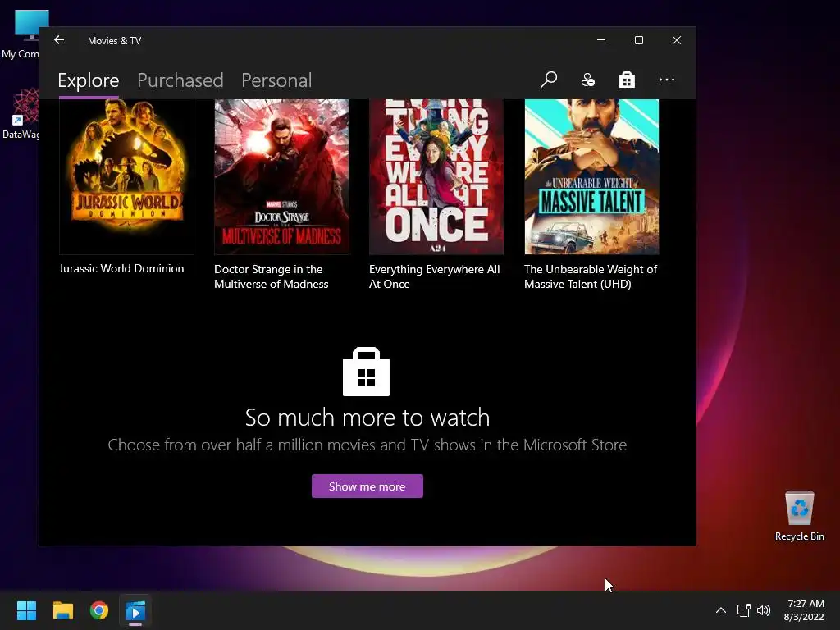Open the Unbearable Weight of Massive Talent poster
This screenshot has width=840, height=630.
(x=591, y=177)
